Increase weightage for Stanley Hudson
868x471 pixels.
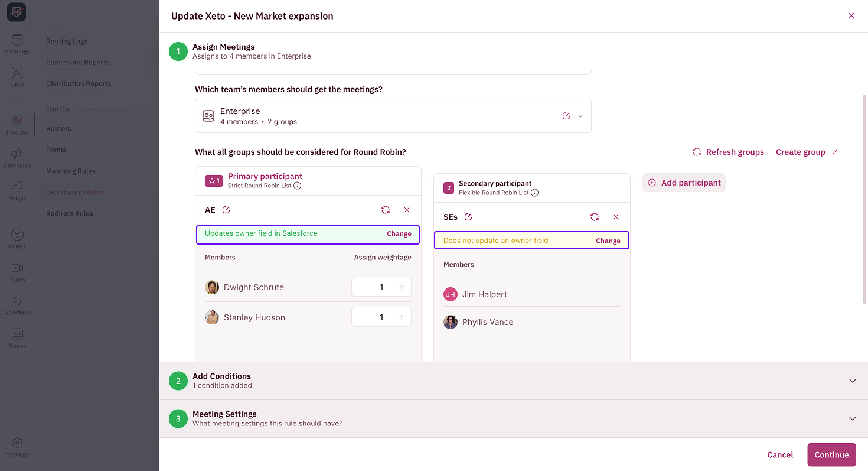point(402,317)
